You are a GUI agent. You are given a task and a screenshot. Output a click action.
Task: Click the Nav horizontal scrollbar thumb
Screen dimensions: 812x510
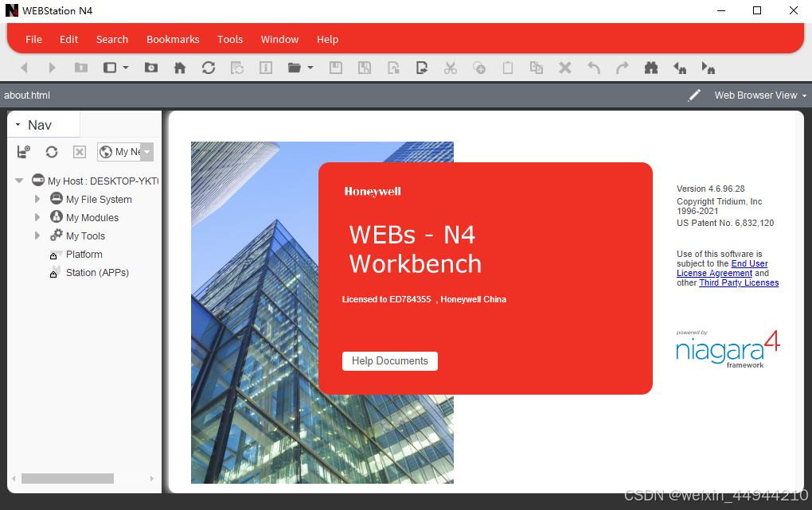coord(68,478)
